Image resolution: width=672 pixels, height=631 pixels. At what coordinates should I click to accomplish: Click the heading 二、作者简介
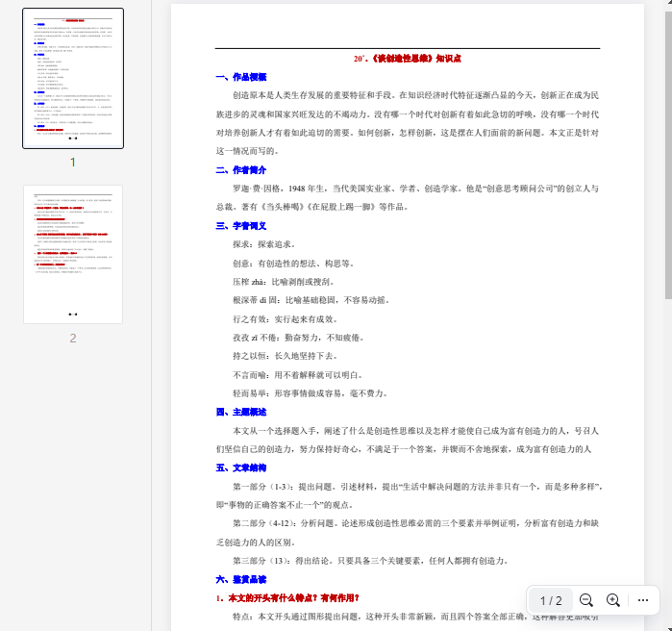(x=241, y=170)
